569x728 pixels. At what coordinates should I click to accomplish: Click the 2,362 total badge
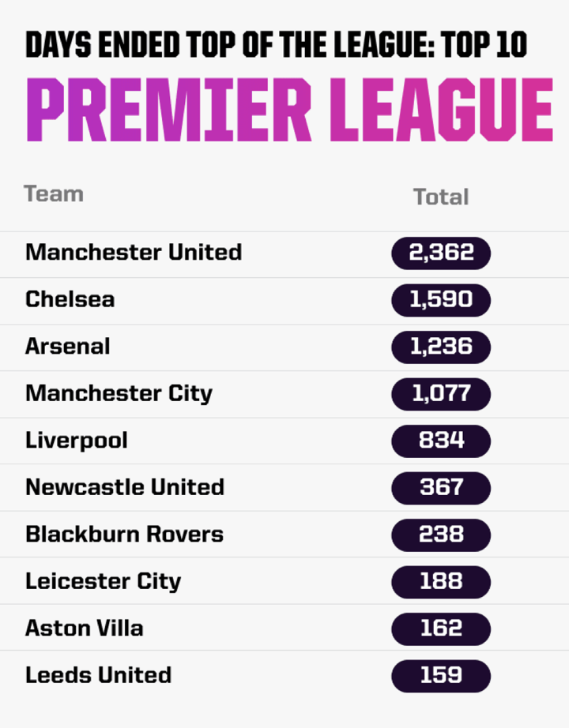(x=441, y=253)
